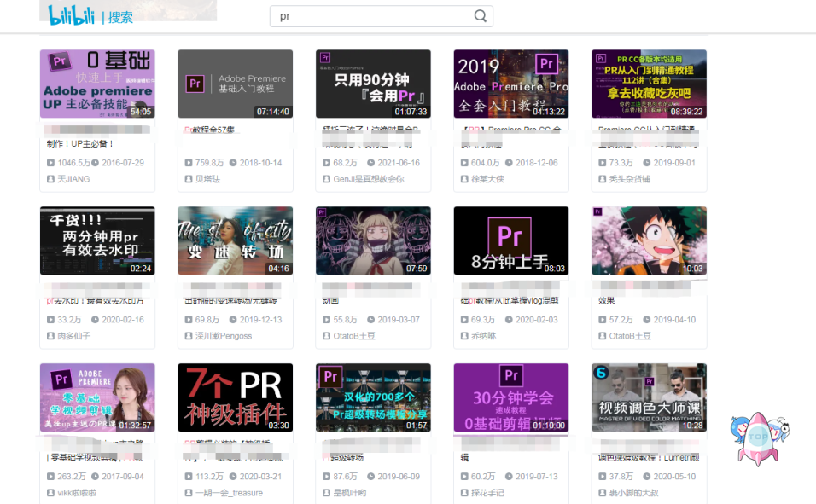Click the search magnifier icon

(480, 15)
